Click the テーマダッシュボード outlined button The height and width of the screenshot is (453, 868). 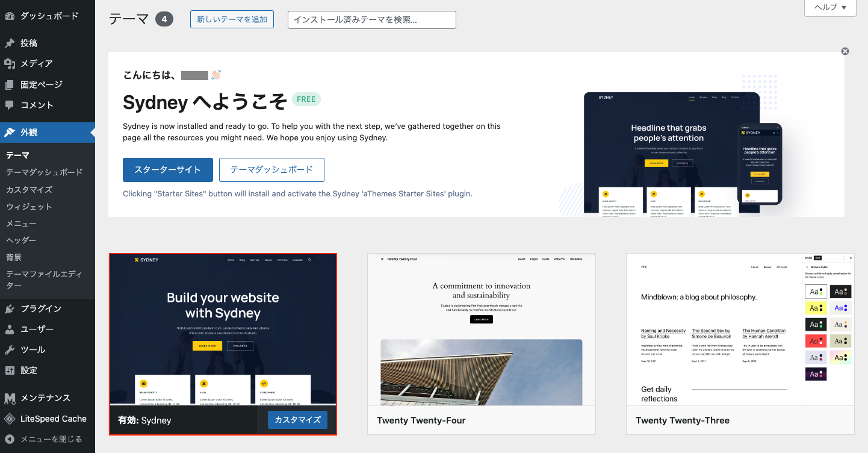click(271, 170)
